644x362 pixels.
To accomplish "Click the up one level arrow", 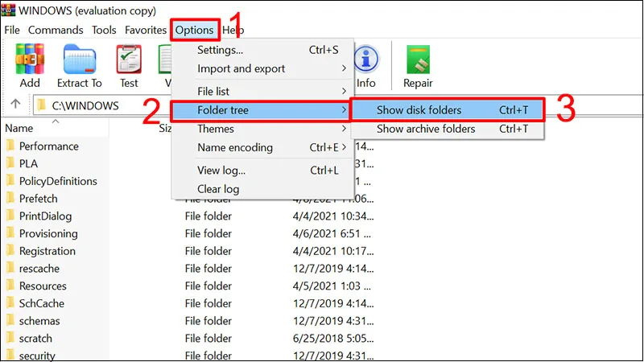I will tap(15, 104).
